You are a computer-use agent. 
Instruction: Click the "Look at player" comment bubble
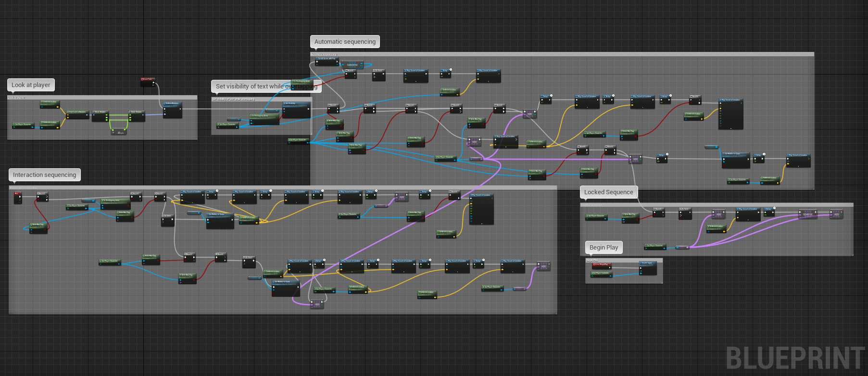[31, 85]
